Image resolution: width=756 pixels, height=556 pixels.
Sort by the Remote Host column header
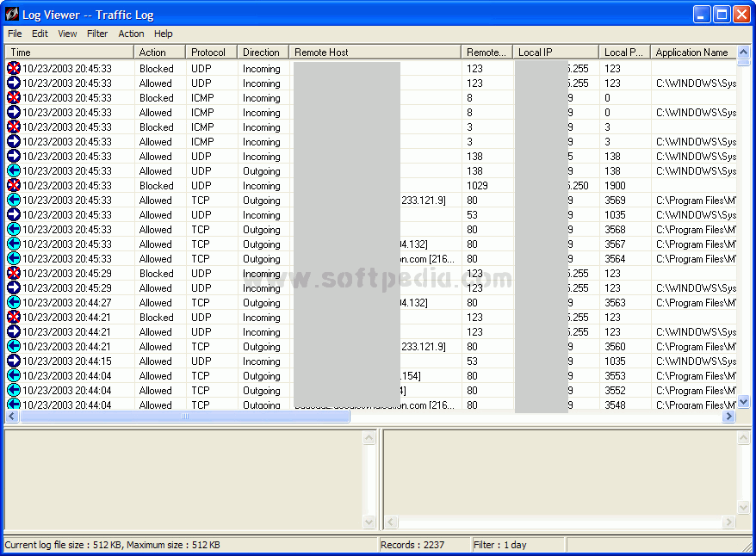click(x=375, y=52)
